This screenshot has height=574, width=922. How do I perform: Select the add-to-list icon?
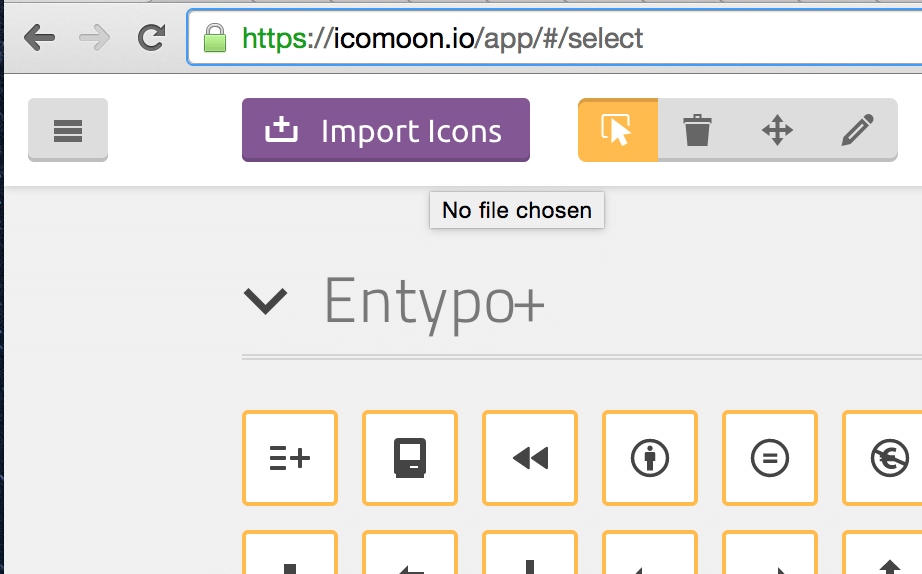click(290, 458)
